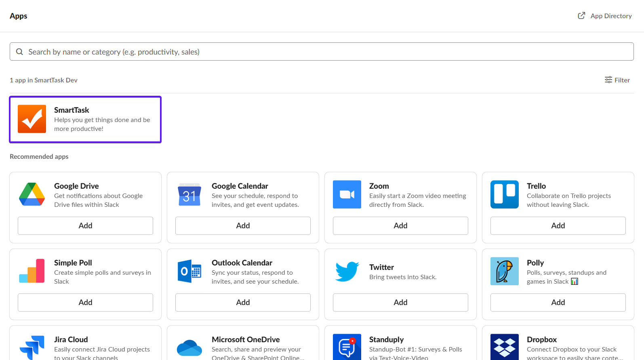Add the Outlook Calendar app

pos(243,302)
